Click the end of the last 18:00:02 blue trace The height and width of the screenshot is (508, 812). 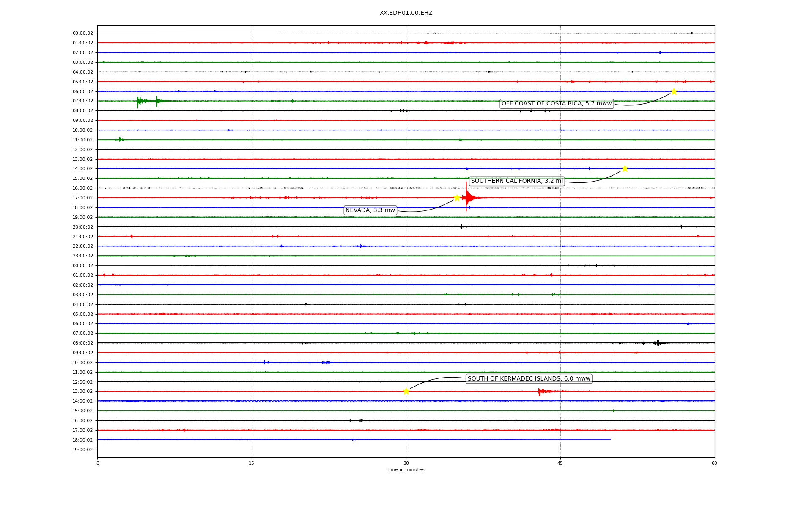click(x=610, y=440)
